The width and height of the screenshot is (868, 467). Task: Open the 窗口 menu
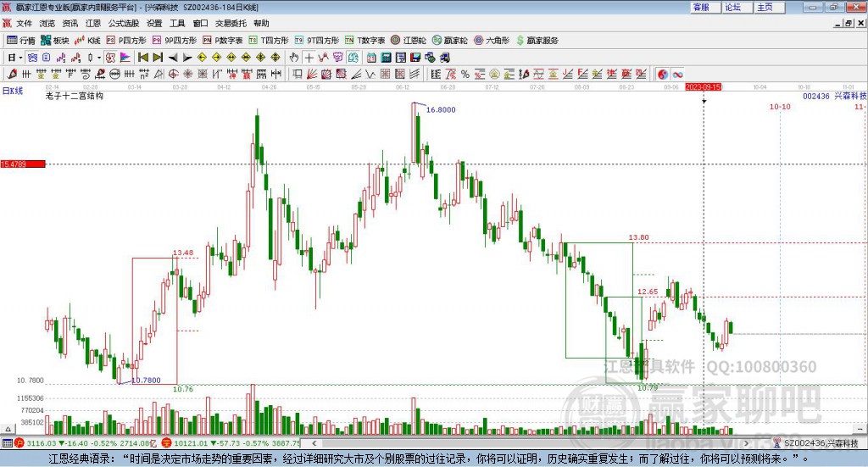pyautogui.click(x=200, y=23)
